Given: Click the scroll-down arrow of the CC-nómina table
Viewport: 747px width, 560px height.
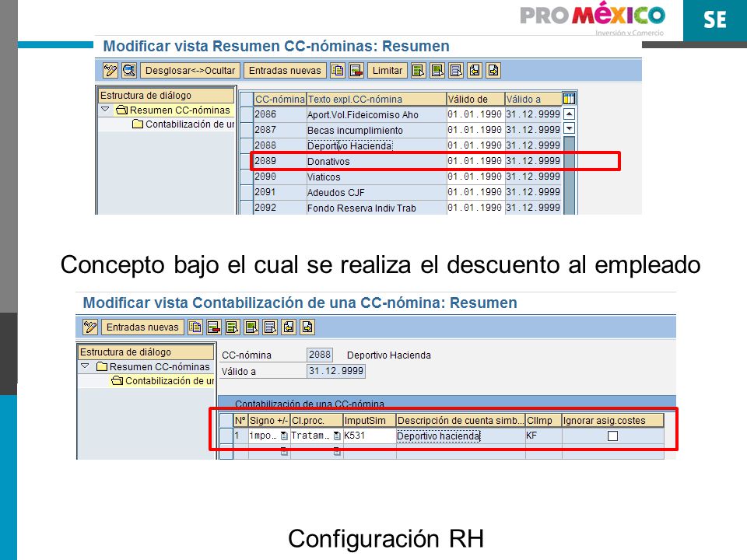Looking at the screenshot, I should pos(570,128).
